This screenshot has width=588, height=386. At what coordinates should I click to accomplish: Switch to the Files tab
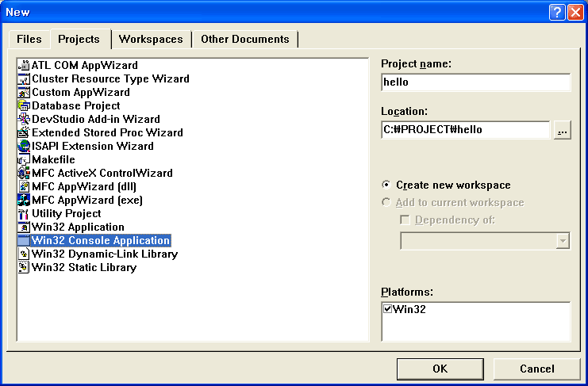click(29, 39)
